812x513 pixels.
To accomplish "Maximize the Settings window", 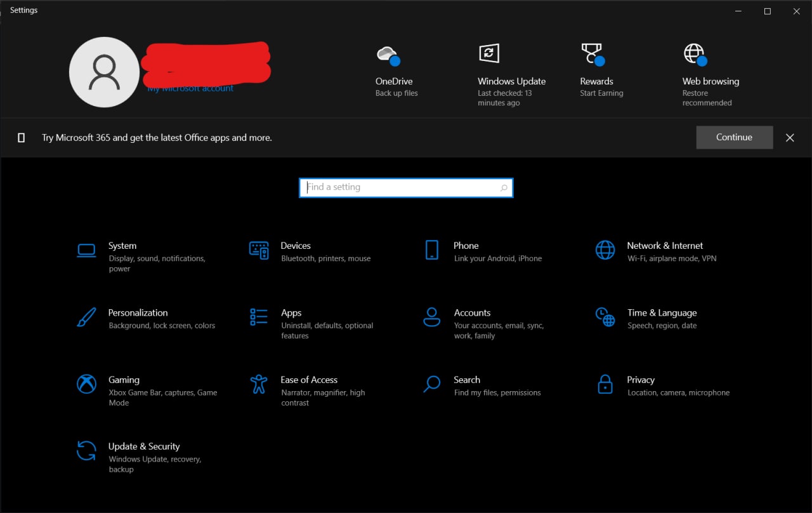I will pos(768,11).
